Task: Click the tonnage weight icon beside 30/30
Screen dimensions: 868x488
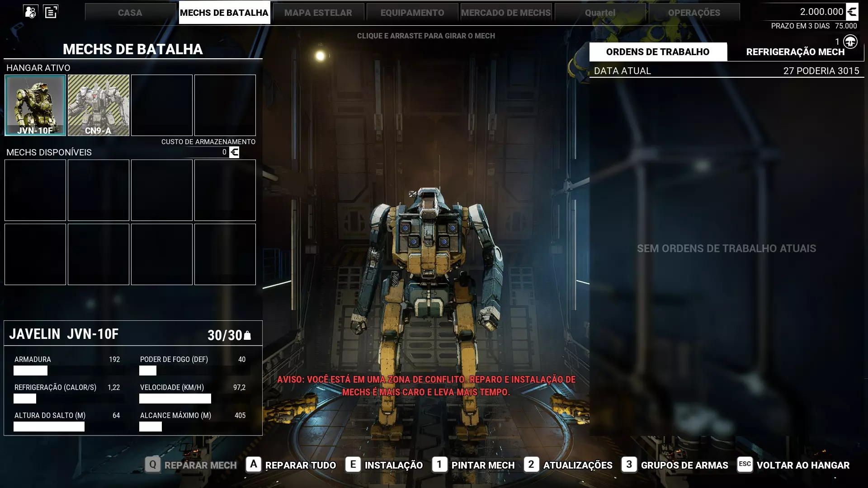Action: click(247, 335)
